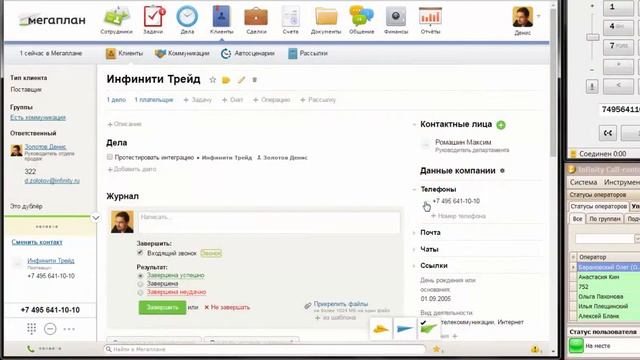Click the Прикрепить файлы link
The height and width of the screenshot is (360, 640).
pyautogui.click(x=340, y=304)
